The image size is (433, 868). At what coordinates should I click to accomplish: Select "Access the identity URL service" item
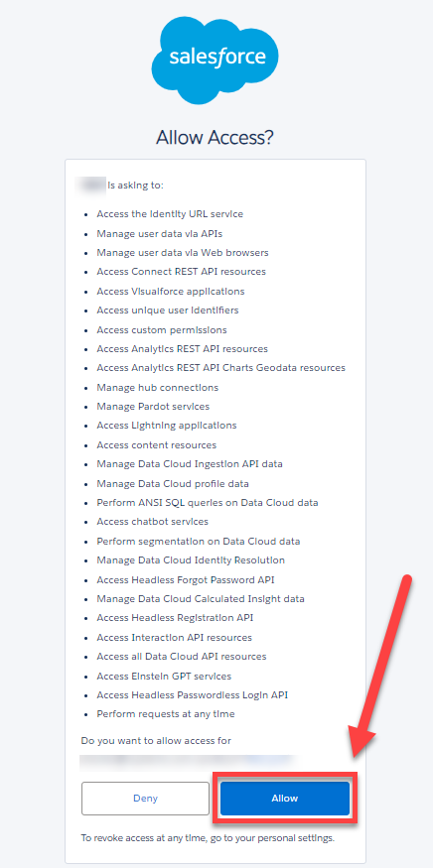tap(170, 213)
